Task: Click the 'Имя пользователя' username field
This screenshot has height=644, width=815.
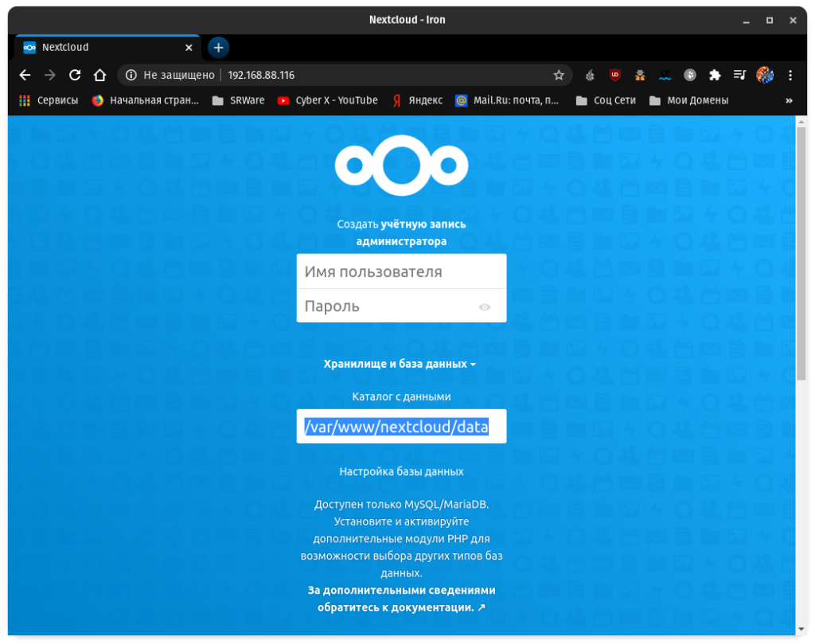Action: point(401,271)
